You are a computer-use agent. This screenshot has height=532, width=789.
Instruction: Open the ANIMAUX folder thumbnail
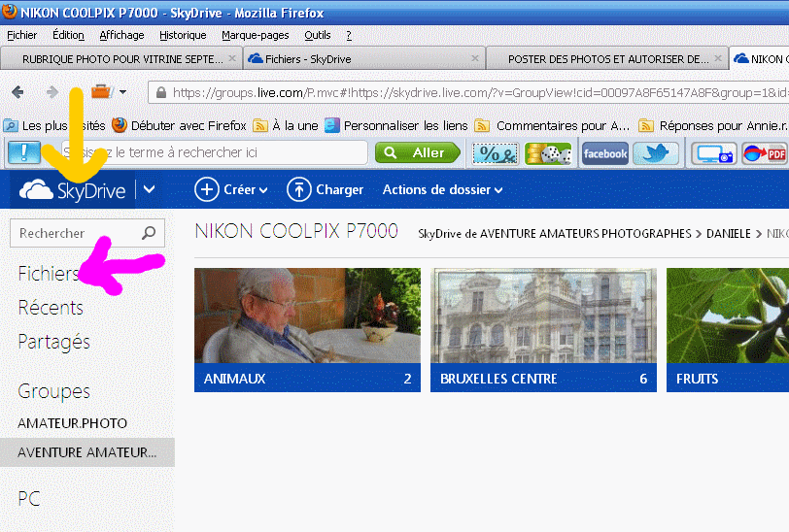(307, 330)
